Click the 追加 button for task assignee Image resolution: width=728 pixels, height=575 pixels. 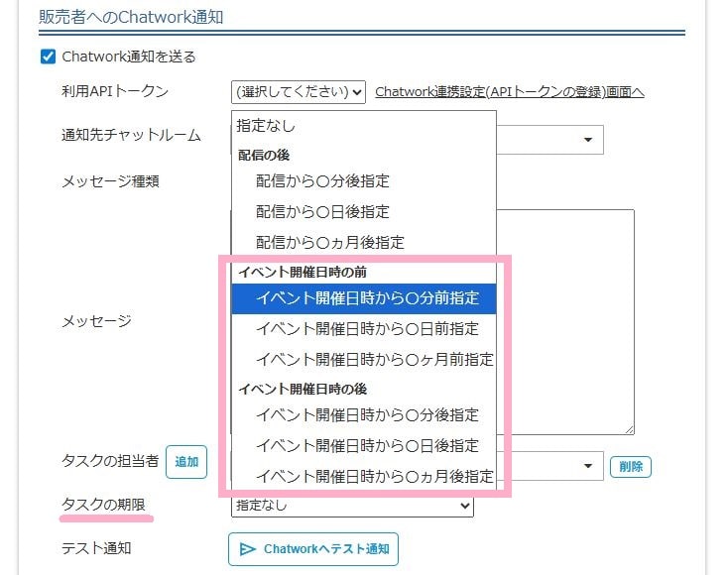(186, 462)
